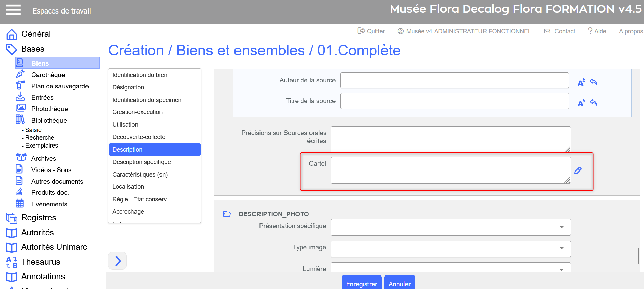Click the Ab icon for Titre de la source
The height and width of the screenshot is (289, 644).
tap(581, 103)
